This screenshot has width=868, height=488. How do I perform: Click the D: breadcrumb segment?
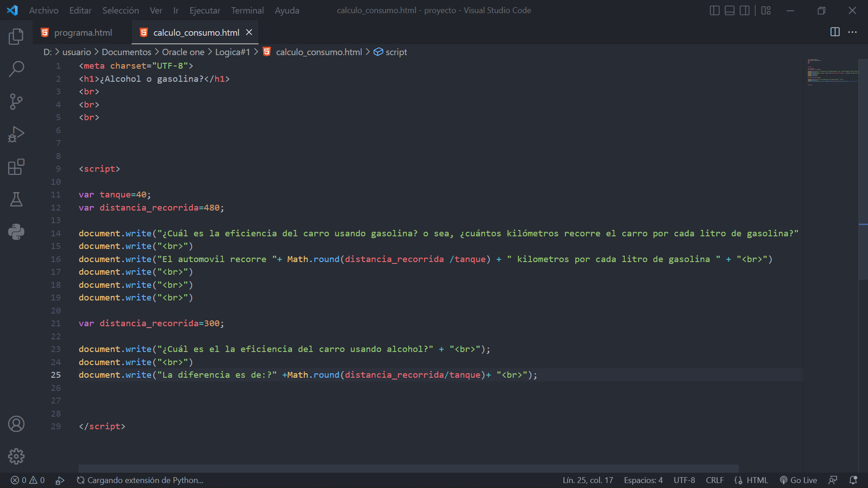click(47, 52)
